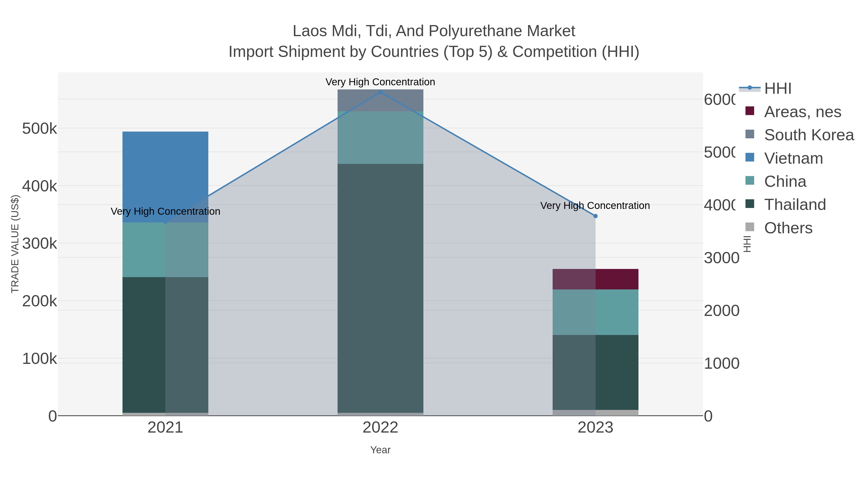Click the Vietnam bar segment in 2021
The image size is (868, 488).
click(x=165, y=177)
